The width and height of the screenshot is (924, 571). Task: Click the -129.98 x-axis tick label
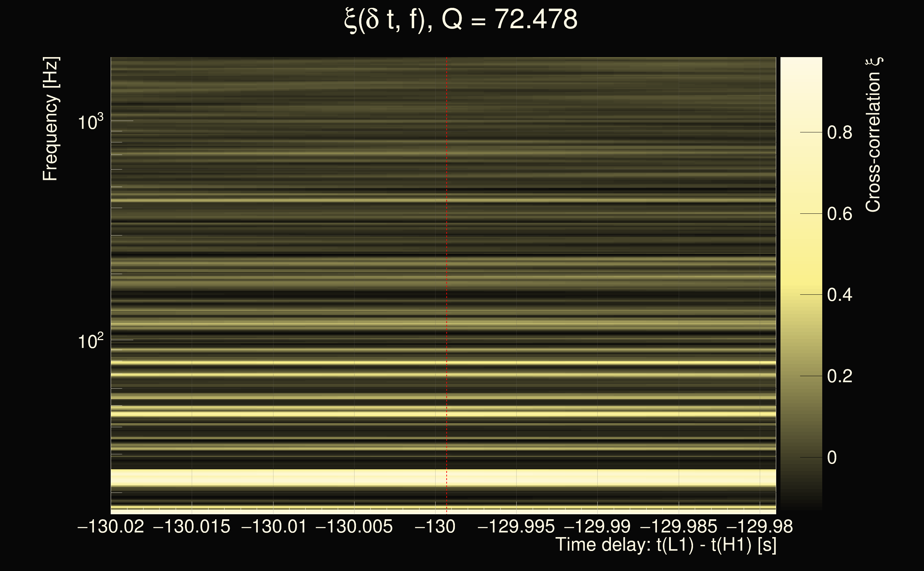(x=759, y=526)
